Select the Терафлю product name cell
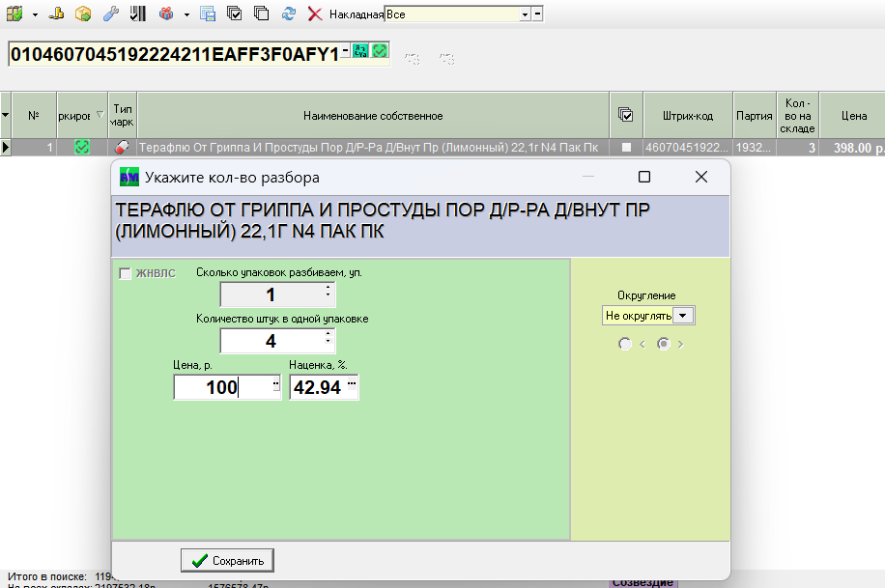 (373, 148)
